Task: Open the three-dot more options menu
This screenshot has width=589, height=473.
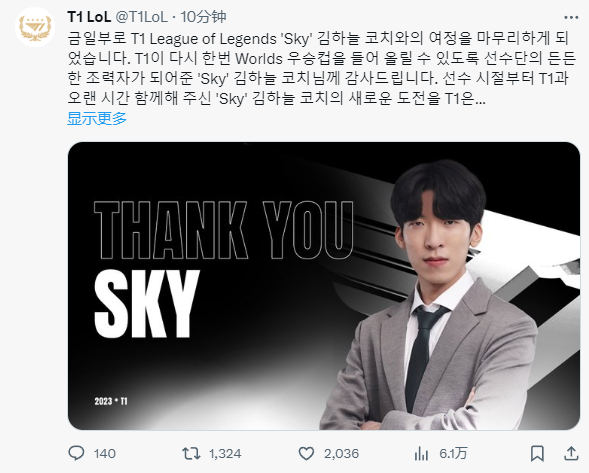Action: click(x=571, y=17)
